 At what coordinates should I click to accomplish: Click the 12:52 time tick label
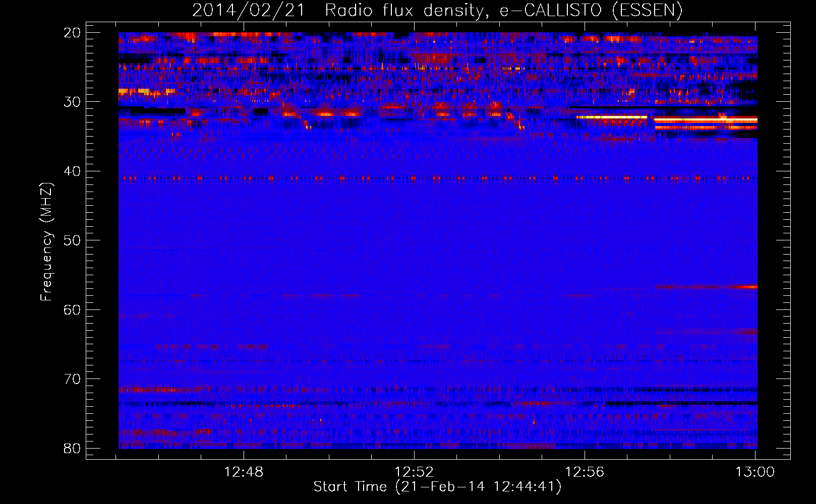coord(414,472)
